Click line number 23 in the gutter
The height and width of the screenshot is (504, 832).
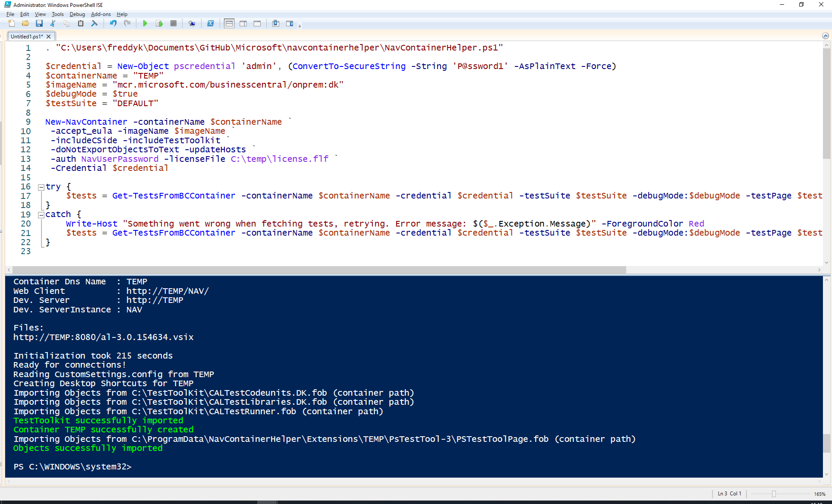(x=25, y=252)
